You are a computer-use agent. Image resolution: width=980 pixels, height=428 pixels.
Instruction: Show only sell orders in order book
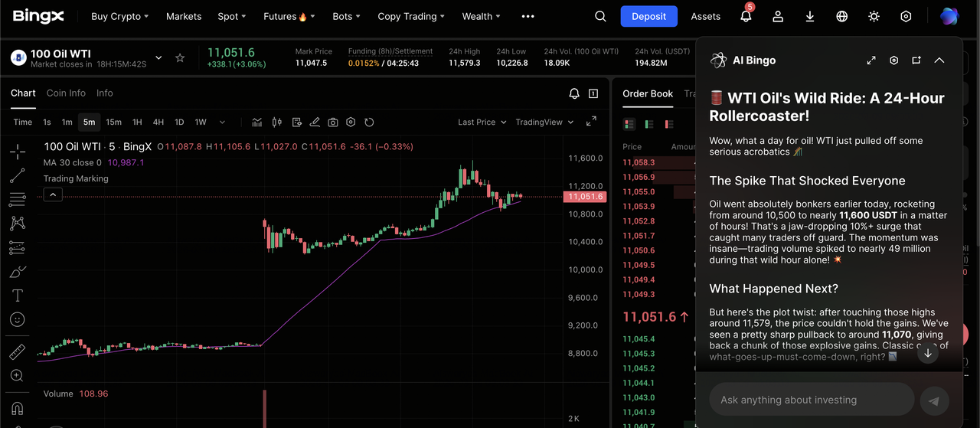668,124
